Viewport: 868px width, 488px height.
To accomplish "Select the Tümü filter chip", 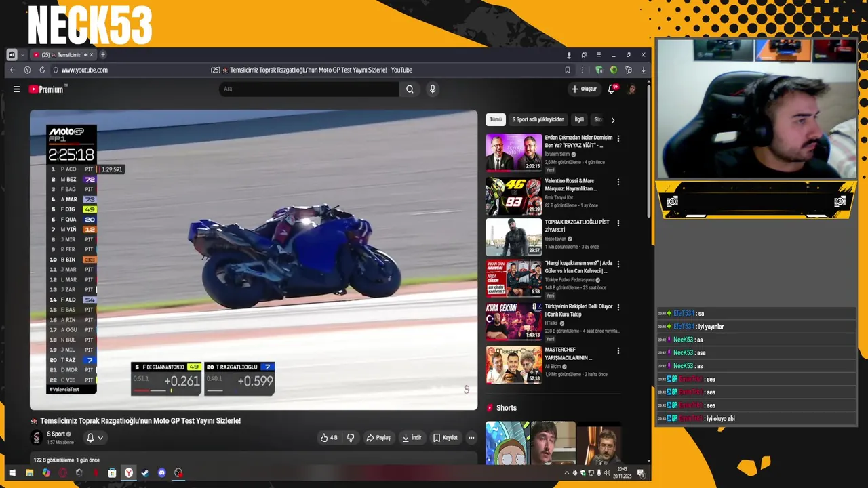I will [x=496, y=119].
